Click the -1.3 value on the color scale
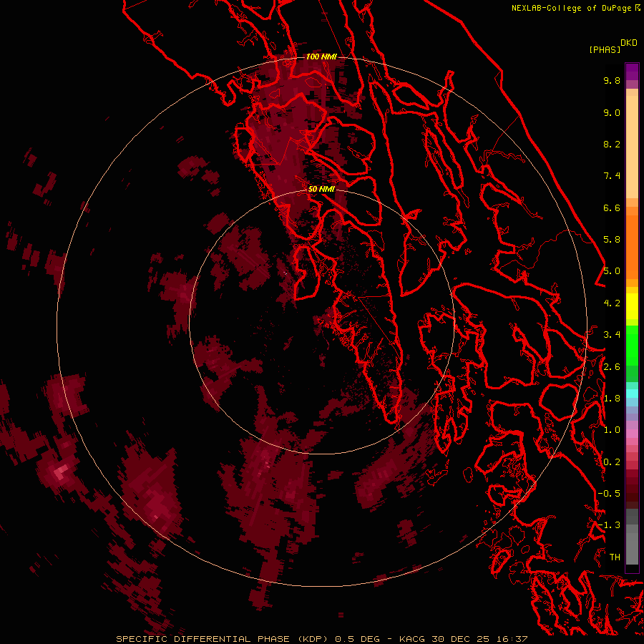Screen dimensions: 644x644 [609, 525]
